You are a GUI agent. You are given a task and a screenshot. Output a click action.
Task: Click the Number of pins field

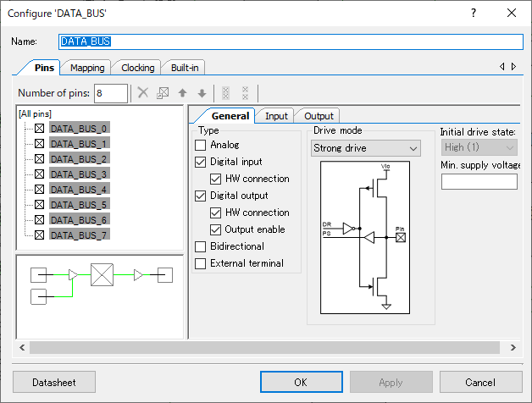click(x=111, y=93)
